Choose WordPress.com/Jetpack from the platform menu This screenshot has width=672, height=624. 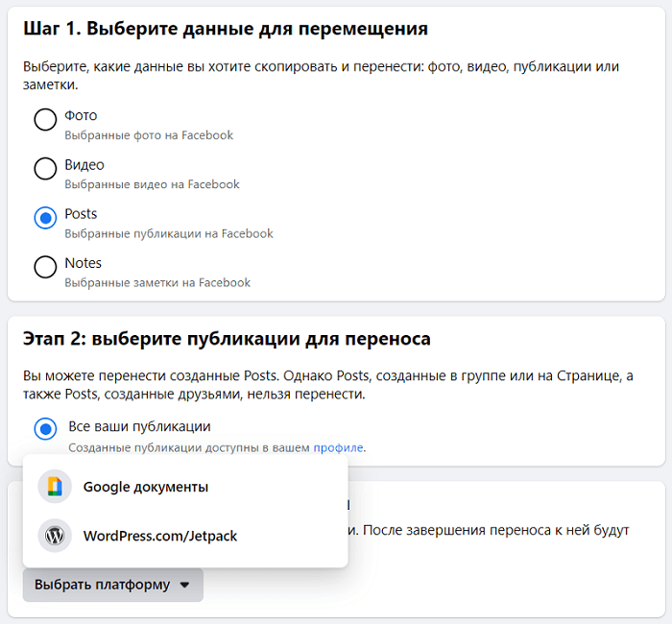click(x=185, y=536)
